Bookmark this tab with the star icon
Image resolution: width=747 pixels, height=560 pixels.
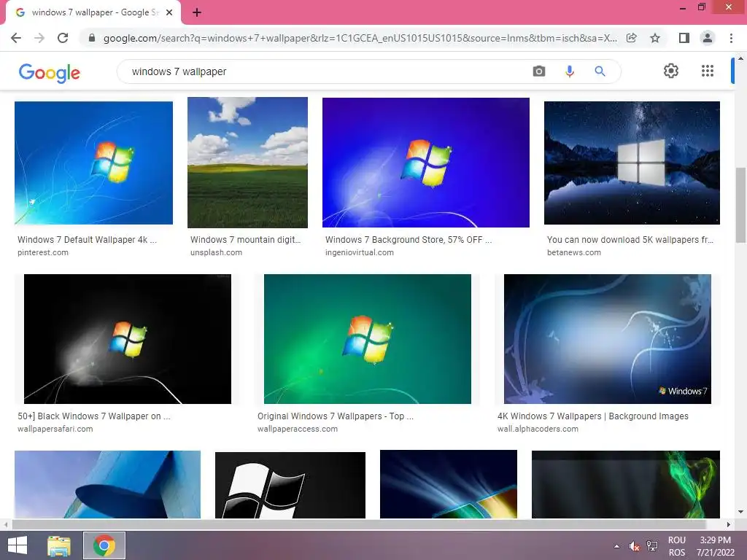[x=655, y=38]
